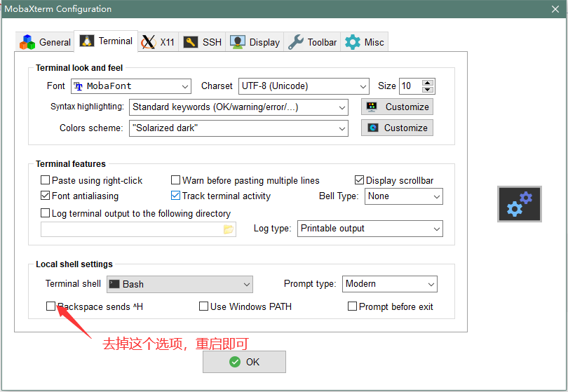Click the penguin Terminal icon
568x392 pixels.
click(x=87, y=41)
